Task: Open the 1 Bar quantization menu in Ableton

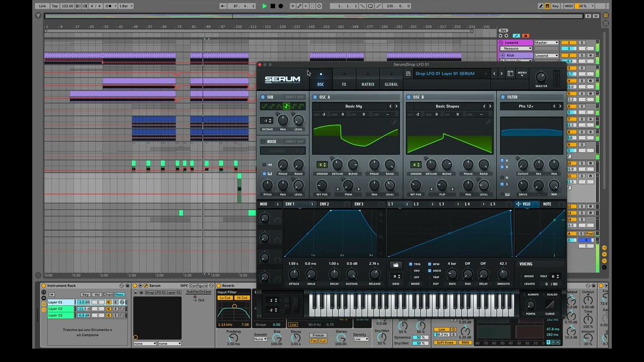Action: [x=125, y=6]
